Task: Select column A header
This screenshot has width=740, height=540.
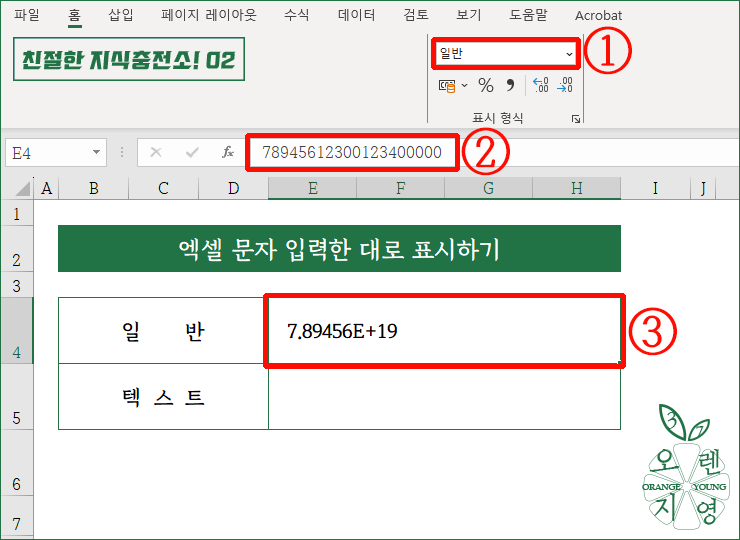Action: 46,188
